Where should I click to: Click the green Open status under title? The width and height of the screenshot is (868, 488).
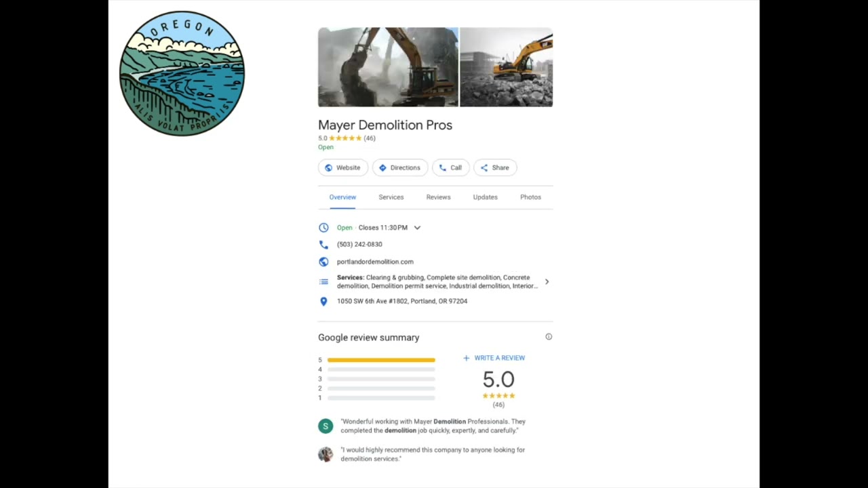325,147
